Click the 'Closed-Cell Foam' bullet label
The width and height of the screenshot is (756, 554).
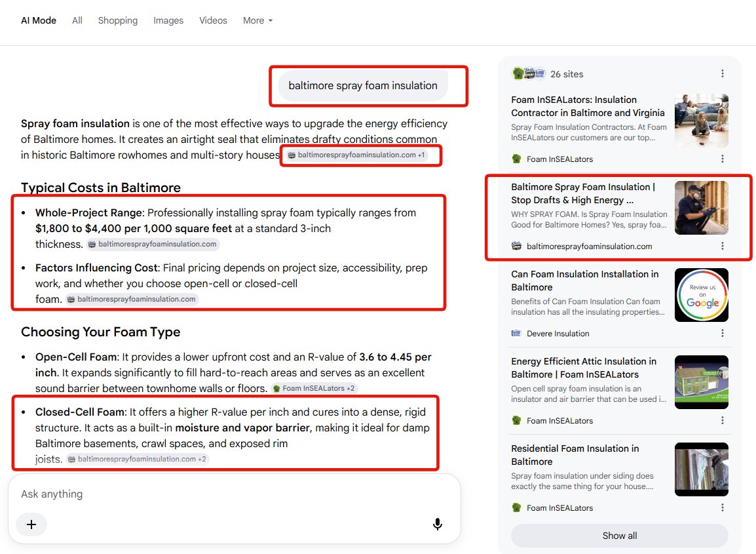pyautogui.click(x=80, y=412)
